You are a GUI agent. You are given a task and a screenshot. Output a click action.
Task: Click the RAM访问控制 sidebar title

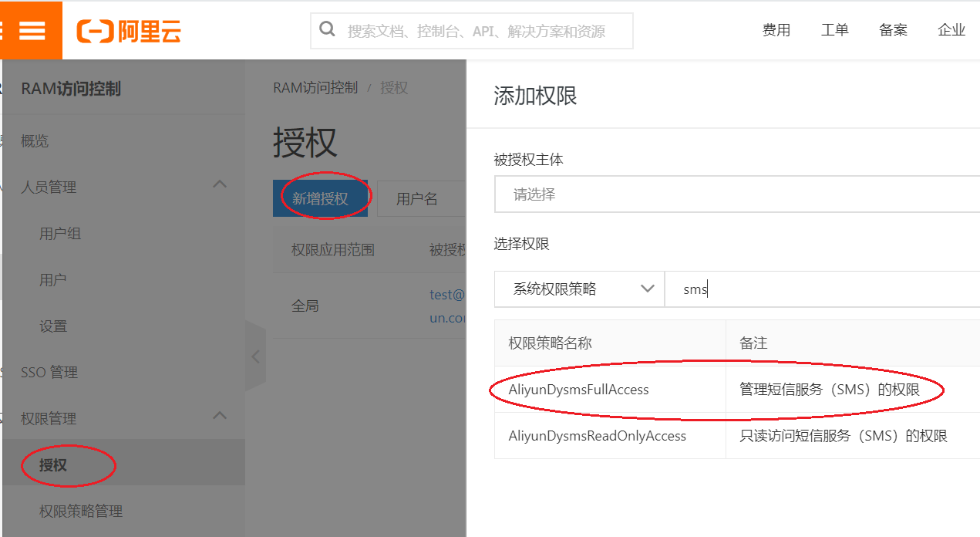click(71, 89)
